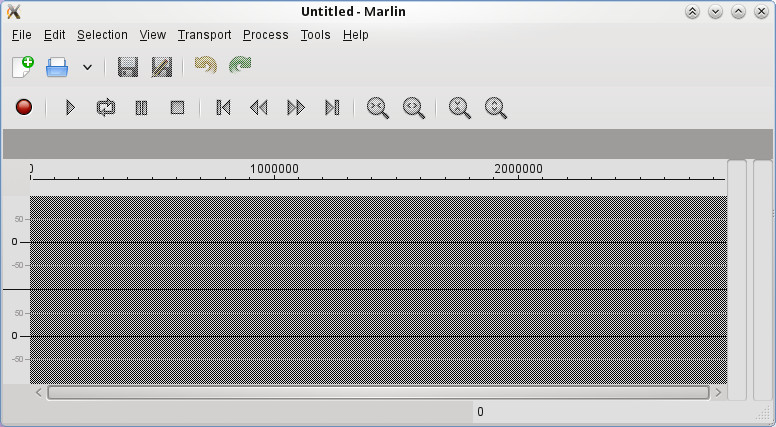Pause the playback
This screenshot has height=427, width=776.
point(141,107)
